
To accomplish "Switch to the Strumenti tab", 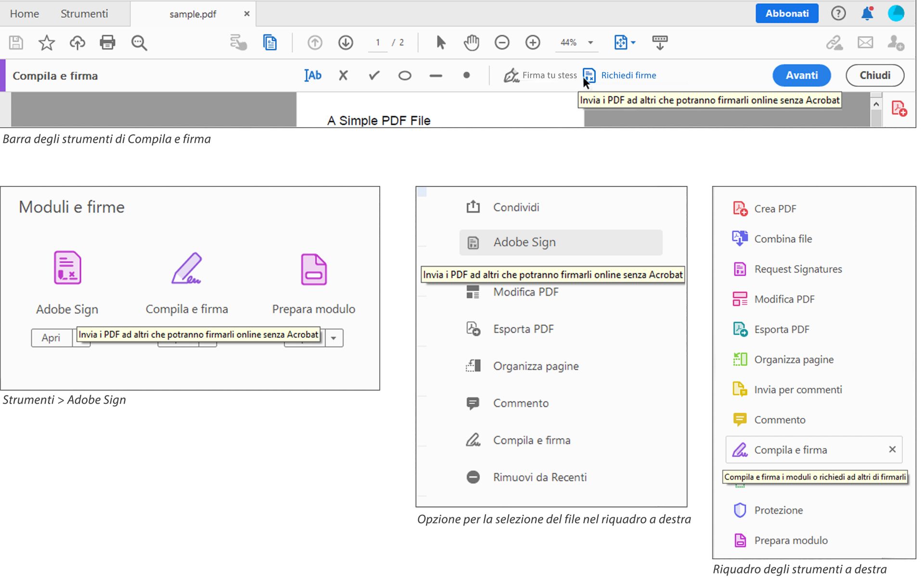I will click(x=84, y=13).
